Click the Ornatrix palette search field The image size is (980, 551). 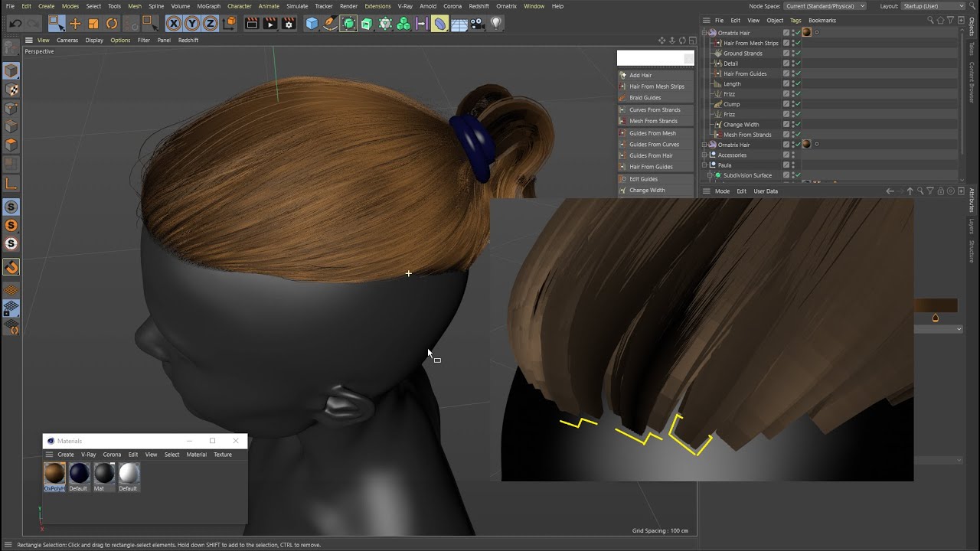click(651, 58)
